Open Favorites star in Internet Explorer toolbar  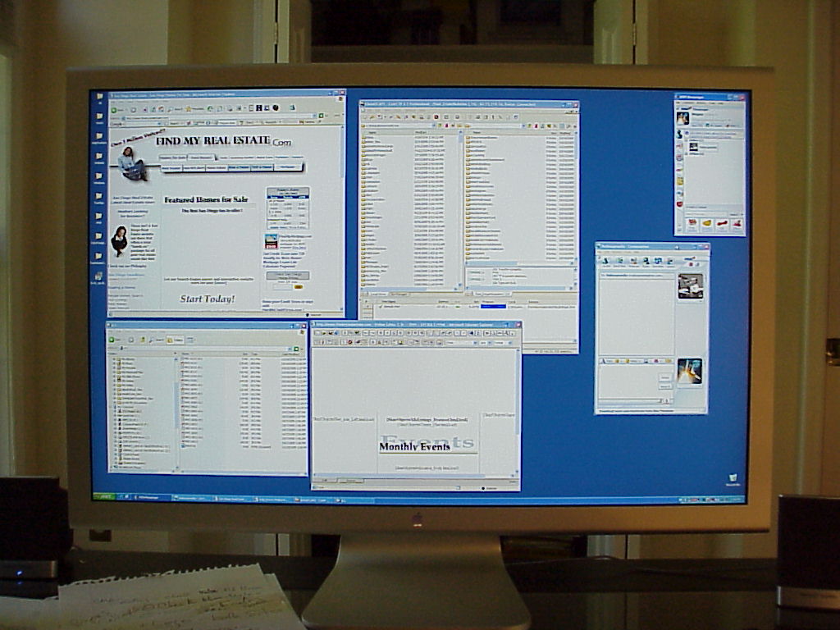[188, 109]
